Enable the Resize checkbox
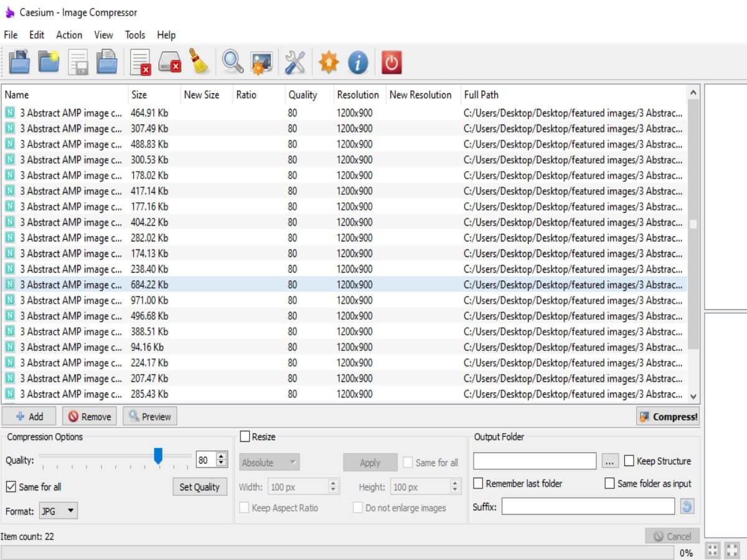Image resolution: width=747 pixels, height=560 pixels. click(245, 437)
